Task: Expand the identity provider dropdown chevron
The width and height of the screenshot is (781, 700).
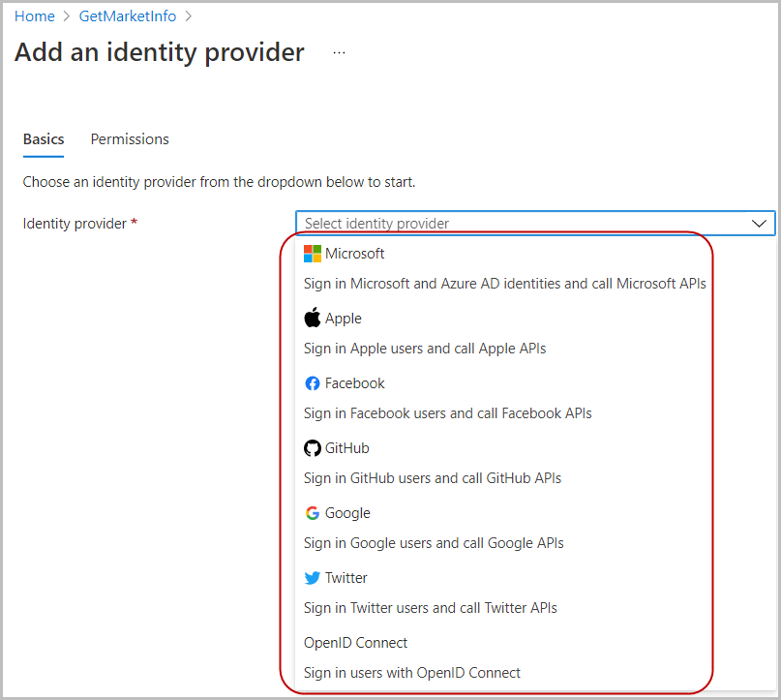Action: coord(759,224)
